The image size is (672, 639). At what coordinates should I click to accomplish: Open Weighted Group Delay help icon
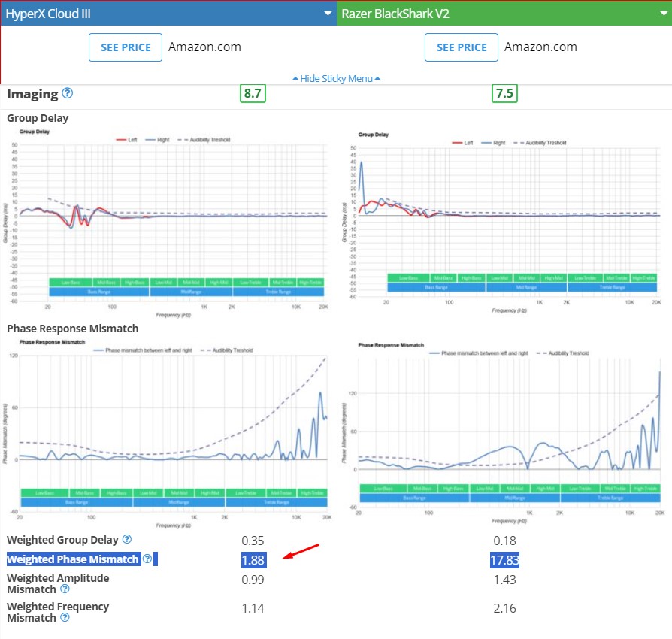pyautogui.click(x=127, y=539)
